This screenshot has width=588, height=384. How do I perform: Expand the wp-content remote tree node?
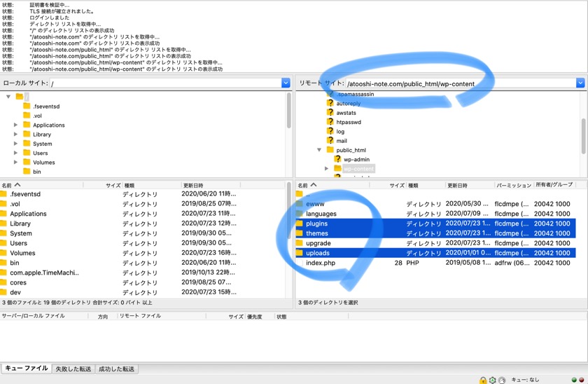326,169
